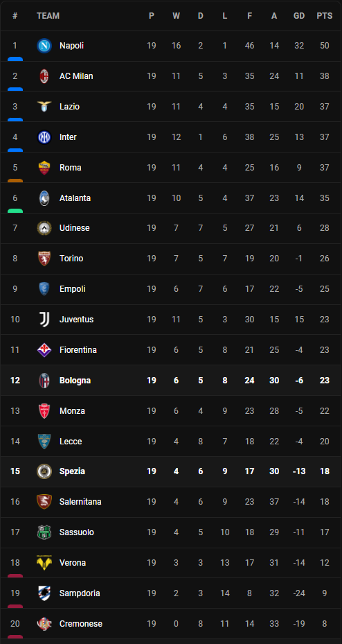Open the Atalanta team link
The image size is (342, 644).
(75, 198)
